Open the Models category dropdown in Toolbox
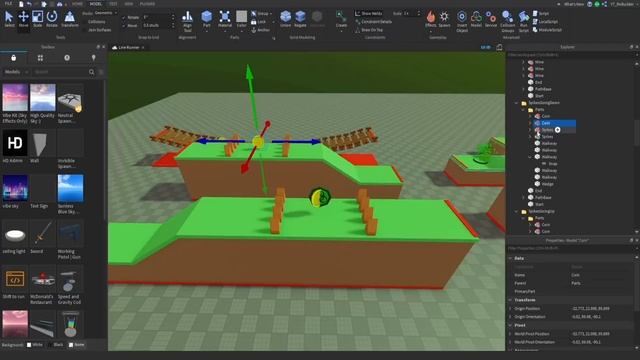Screen dimensions: 640x360 [x=16, y=72]
